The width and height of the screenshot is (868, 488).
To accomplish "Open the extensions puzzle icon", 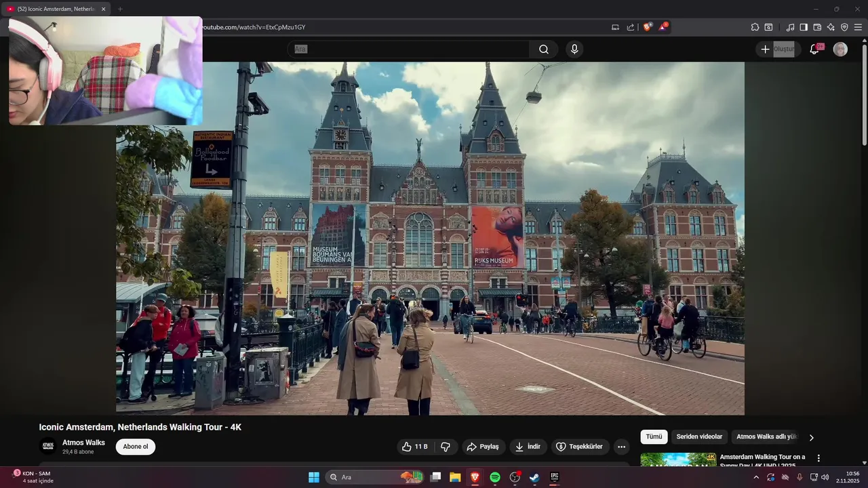I will (755, 27).
